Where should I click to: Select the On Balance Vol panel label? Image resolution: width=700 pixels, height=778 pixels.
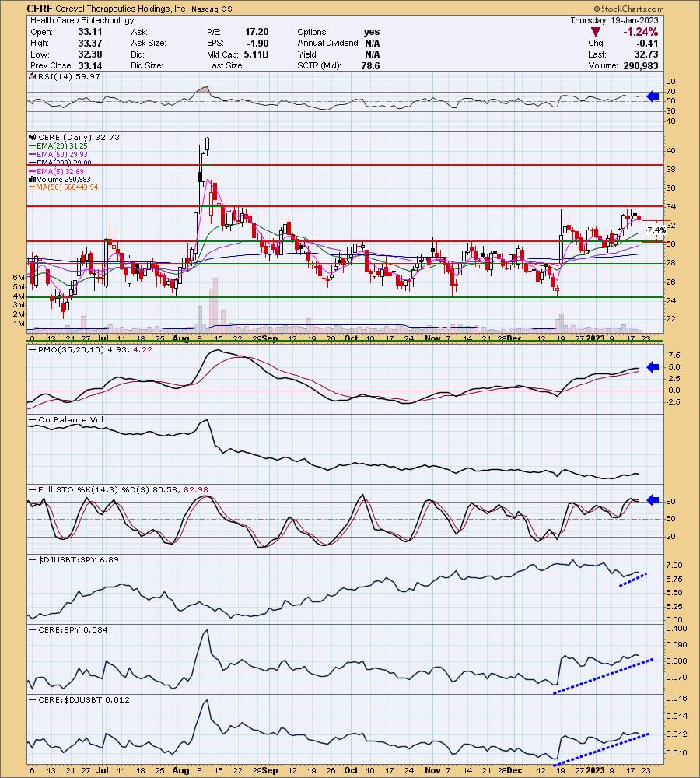[71, 420]
